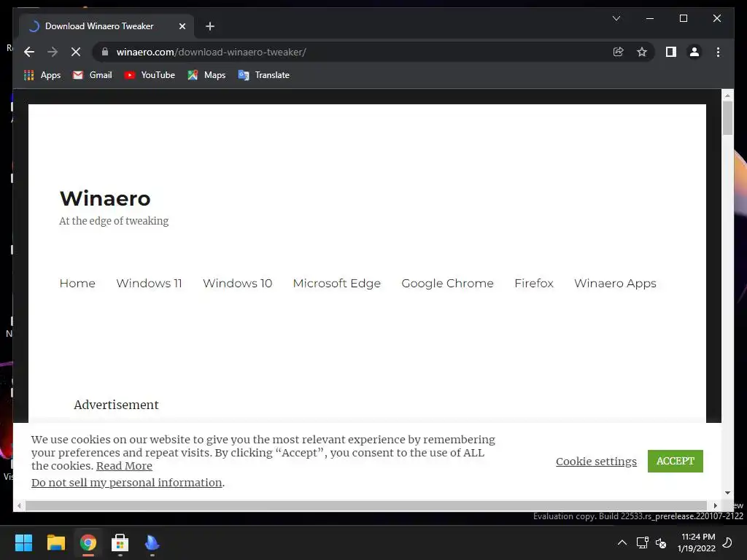Image resolution: width=747 pixels, height=560 pixels.
Task: Show hidden tray icons chevron
Action: click(622, 542)
